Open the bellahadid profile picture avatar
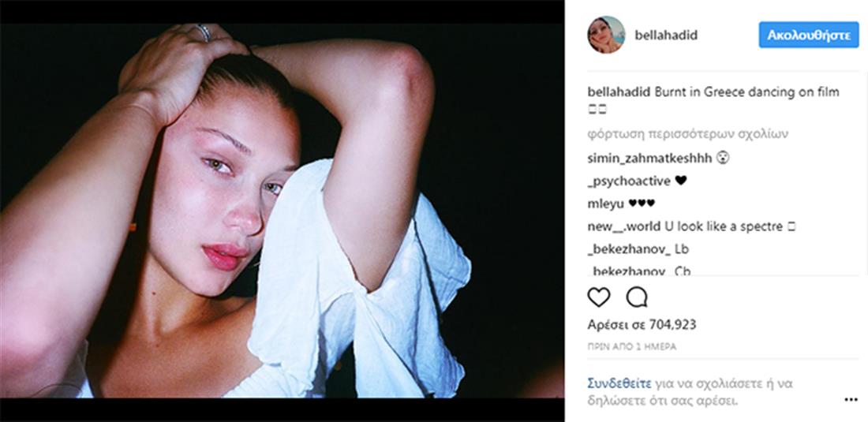The width and height of the screenshot is (868, 422). coord(606,35)
